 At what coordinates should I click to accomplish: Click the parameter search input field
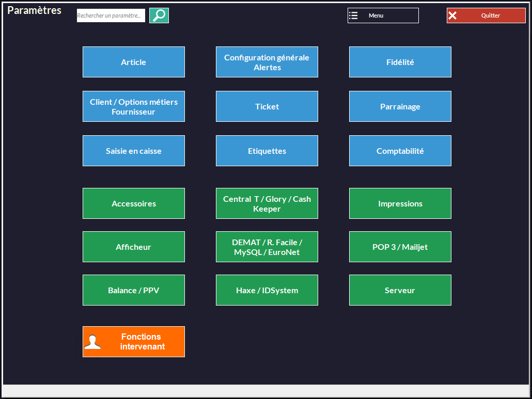tap(111, 15)
